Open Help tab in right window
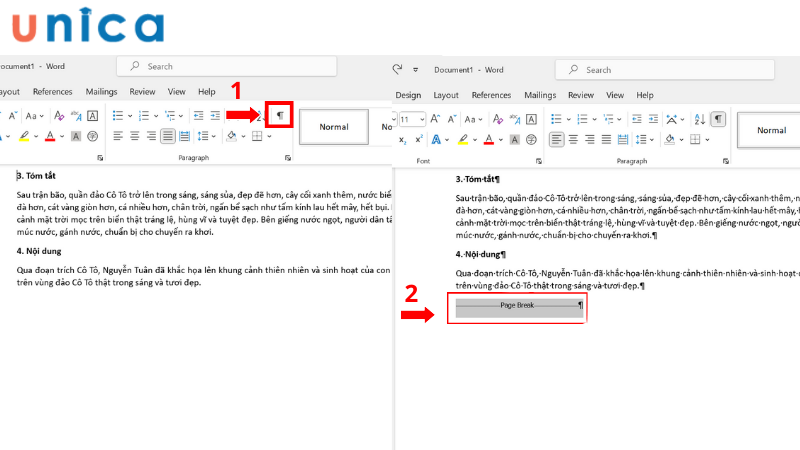The image size is (800, 450). pyautogui.click(x=645, y=95)
